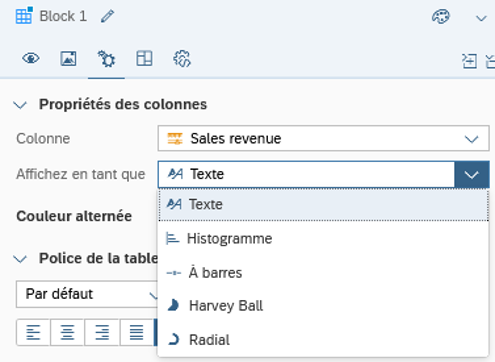This screenshot has width=495, height=362.
Task: Select the table layout tab icon
Action: coord(144,59)
